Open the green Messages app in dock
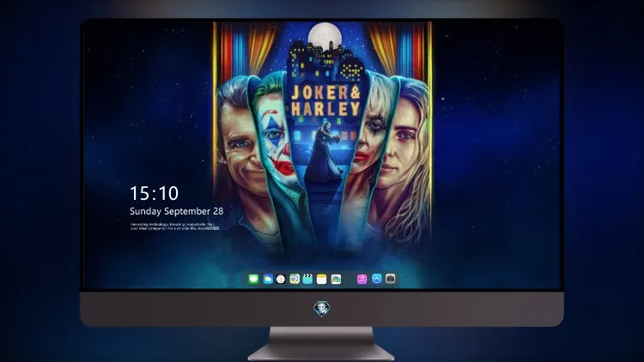The height and width of the screenshot is (362, 644). 253,280
